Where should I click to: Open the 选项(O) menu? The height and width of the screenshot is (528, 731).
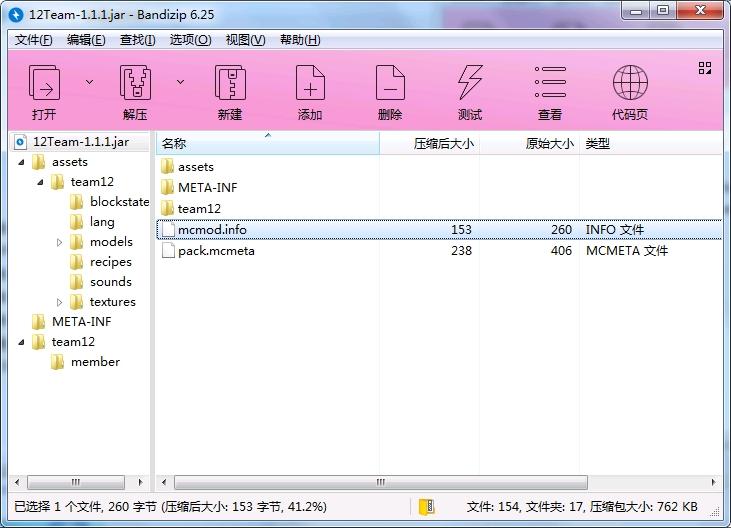190,40
